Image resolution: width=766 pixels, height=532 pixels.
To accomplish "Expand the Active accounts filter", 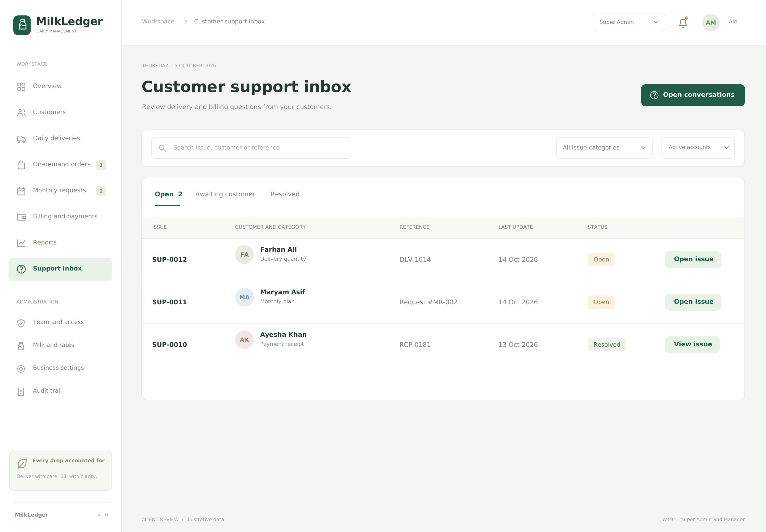I will (x=698, y=148).
